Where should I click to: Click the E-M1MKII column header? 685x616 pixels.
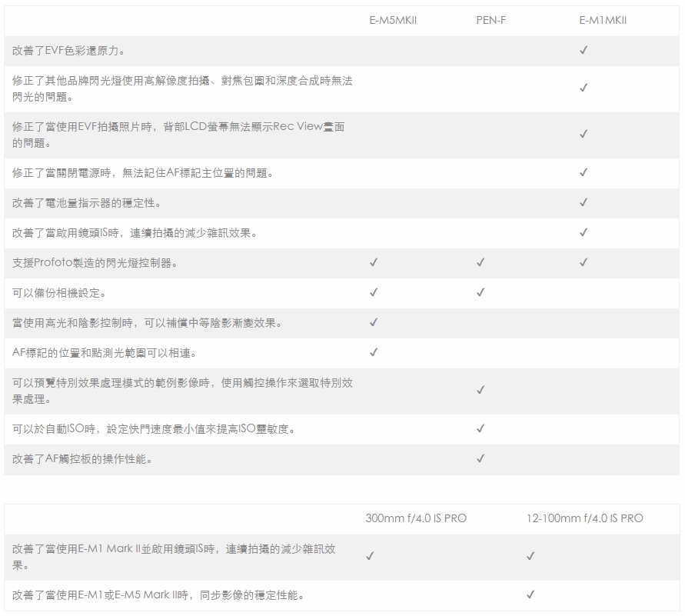[603, 21]
